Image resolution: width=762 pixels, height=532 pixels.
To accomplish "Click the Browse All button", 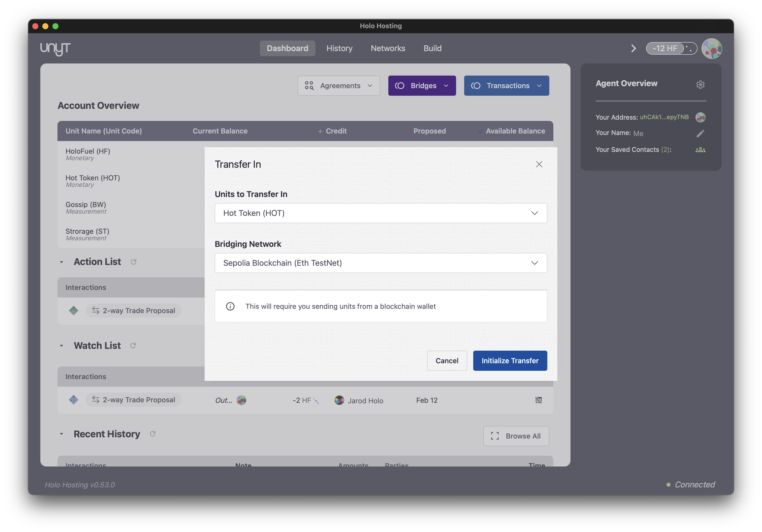I will [516, 436].
